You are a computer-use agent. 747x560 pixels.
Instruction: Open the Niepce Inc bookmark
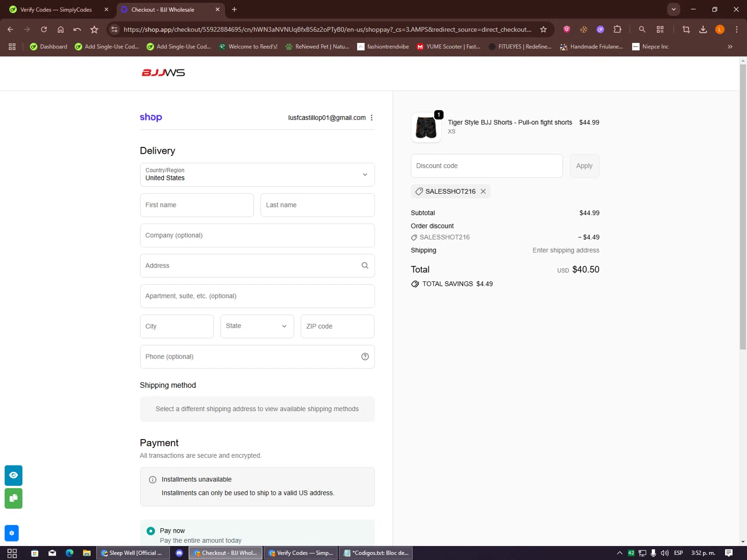pos(650,46)
